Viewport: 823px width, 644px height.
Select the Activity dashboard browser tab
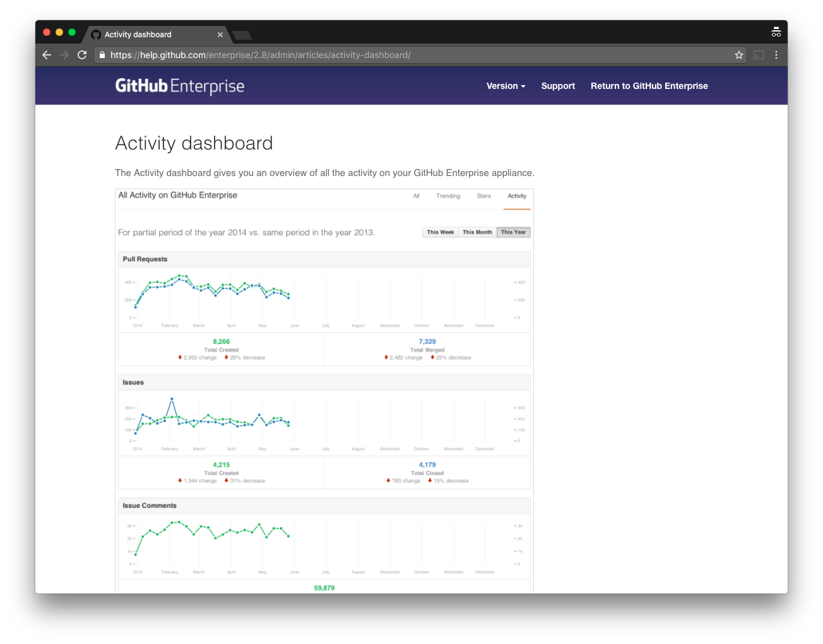point(157,35)
